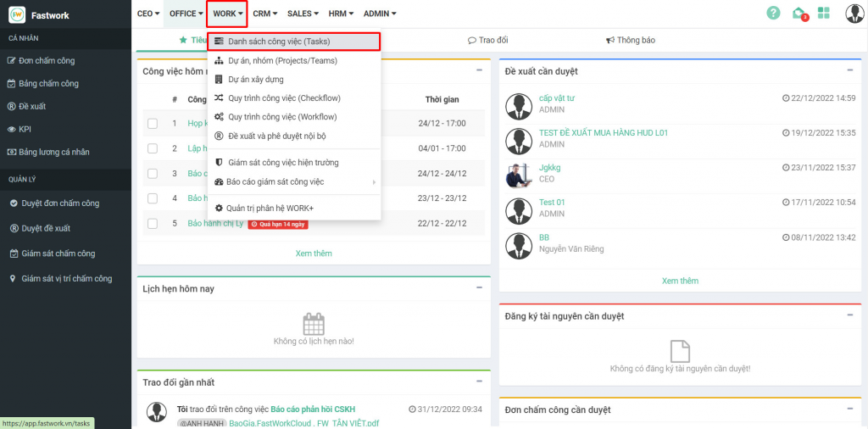The height and width of the screenshot is (429, 868).
Task: Click Xem thêm under Đề xuất cần duyệt
Action: (x=680, y=281)
